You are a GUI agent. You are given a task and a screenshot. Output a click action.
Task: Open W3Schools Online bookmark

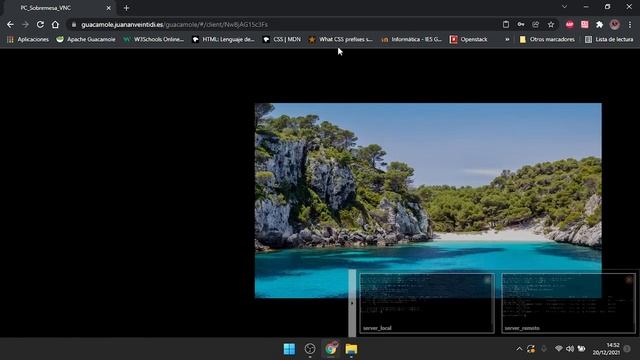(153, 39)
